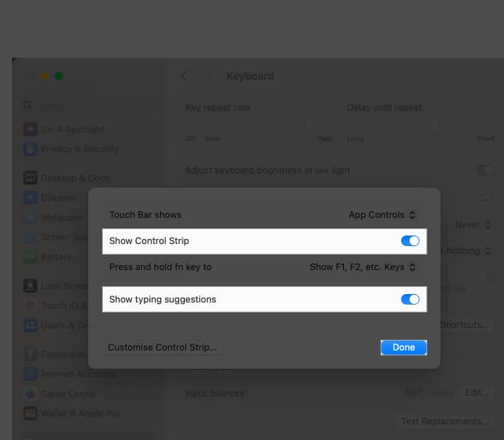Go forward with the forward chevron

pos(209,76)
